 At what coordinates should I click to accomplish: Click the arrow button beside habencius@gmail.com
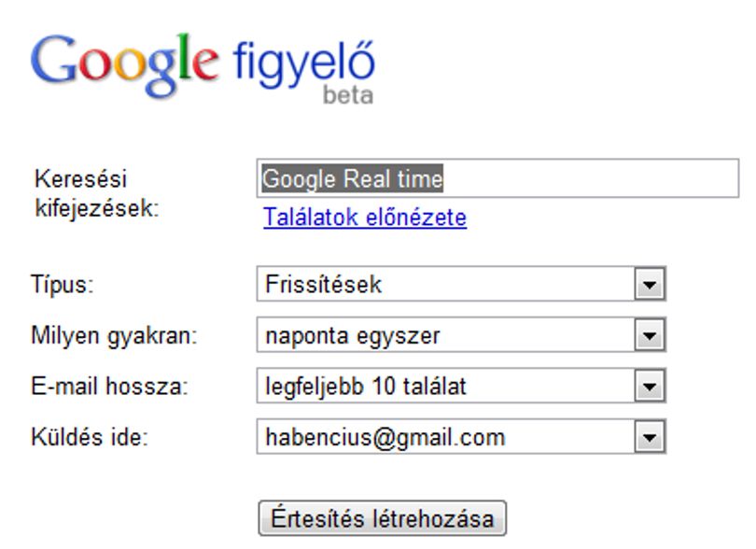650,438
